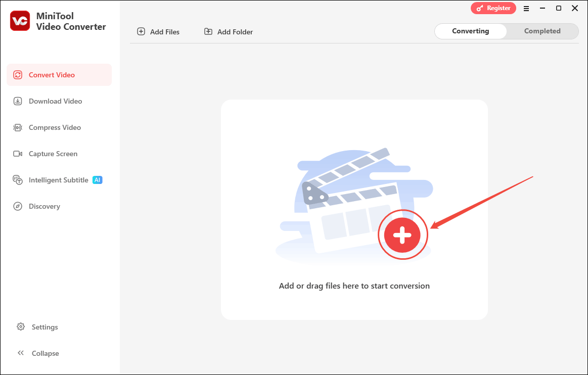Open the Capture Screen recorder
Screen dimensions: 588x375
tap(54, 154)
